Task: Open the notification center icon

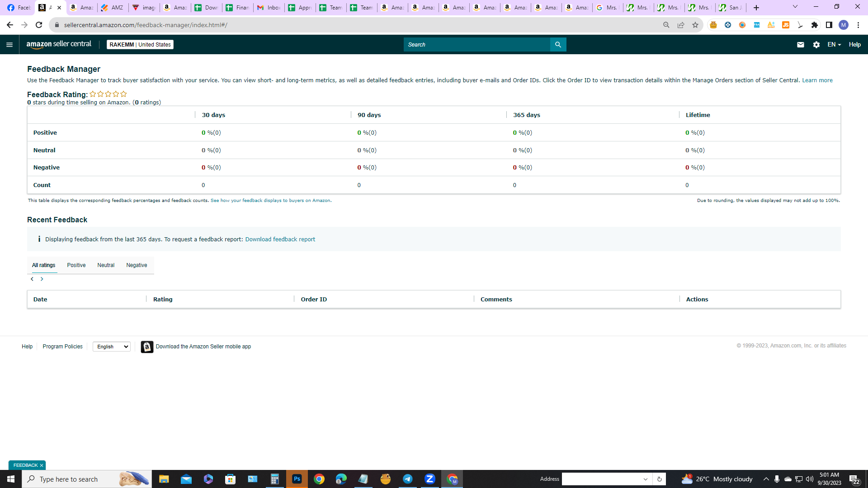Action: (854, 479)
